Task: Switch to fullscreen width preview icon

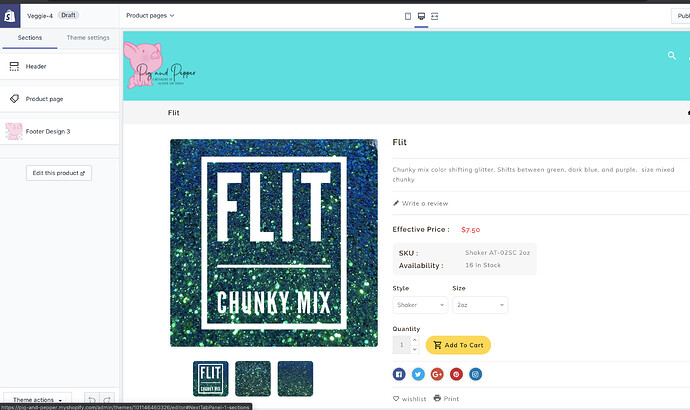Action: click(435, 16)
